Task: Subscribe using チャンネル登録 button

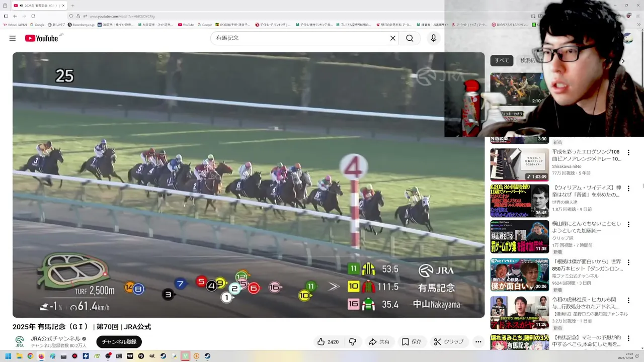Action: coord(119,342)
